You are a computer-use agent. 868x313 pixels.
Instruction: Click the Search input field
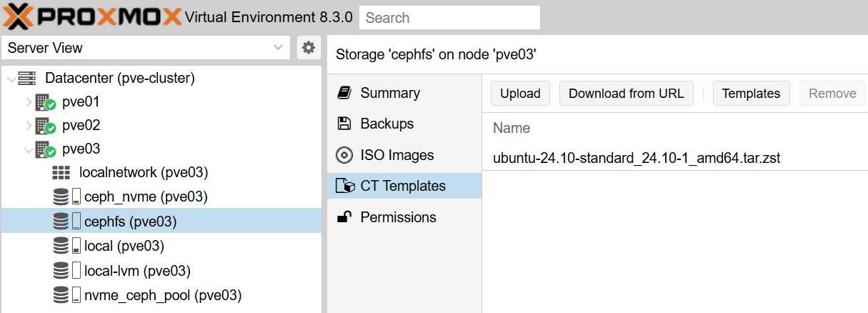pyautogui.click(x=449, y=17)
